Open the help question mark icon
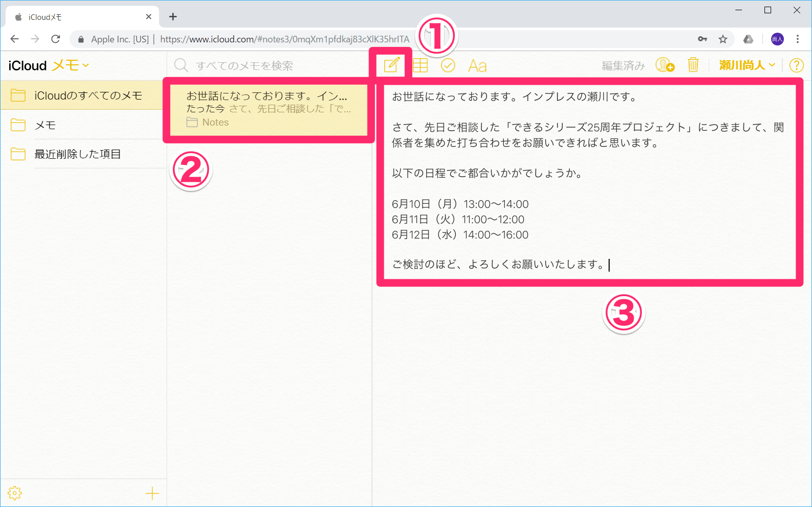 point(796,65)
